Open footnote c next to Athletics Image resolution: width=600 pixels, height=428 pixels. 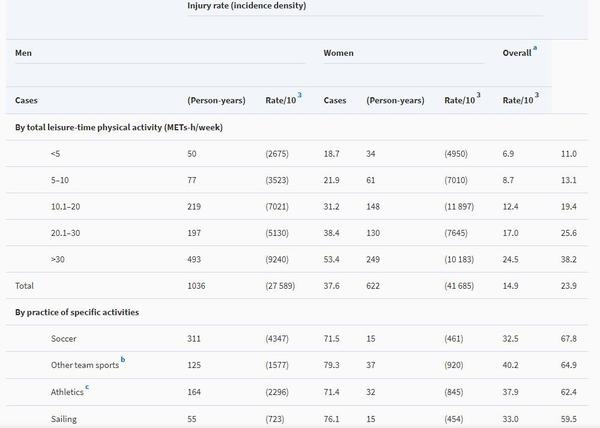pos(87,387)
